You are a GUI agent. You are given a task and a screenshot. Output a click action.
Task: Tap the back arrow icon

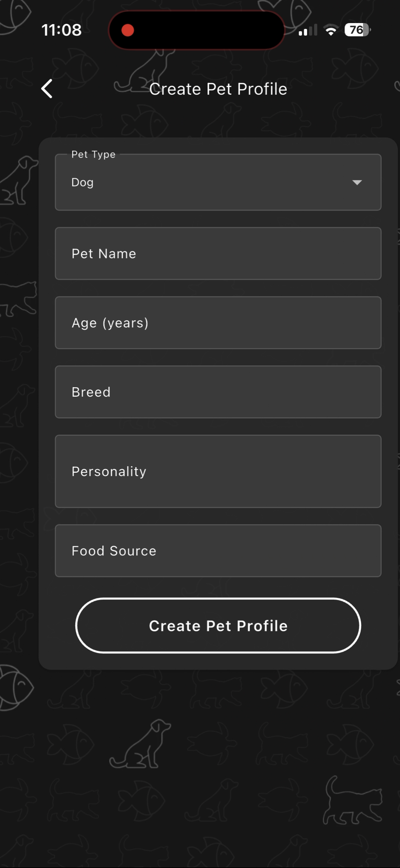coord(47,89)
